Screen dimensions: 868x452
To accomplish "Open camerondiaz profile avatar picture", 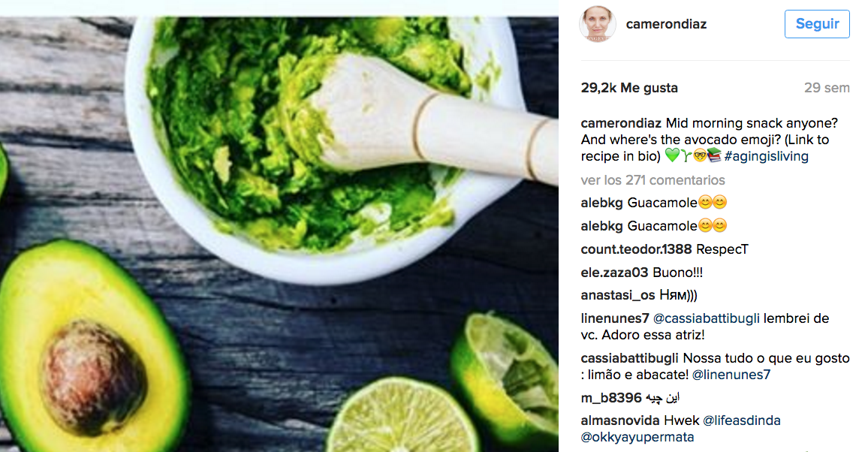I will pyautogui.click(x=597, y=24).
